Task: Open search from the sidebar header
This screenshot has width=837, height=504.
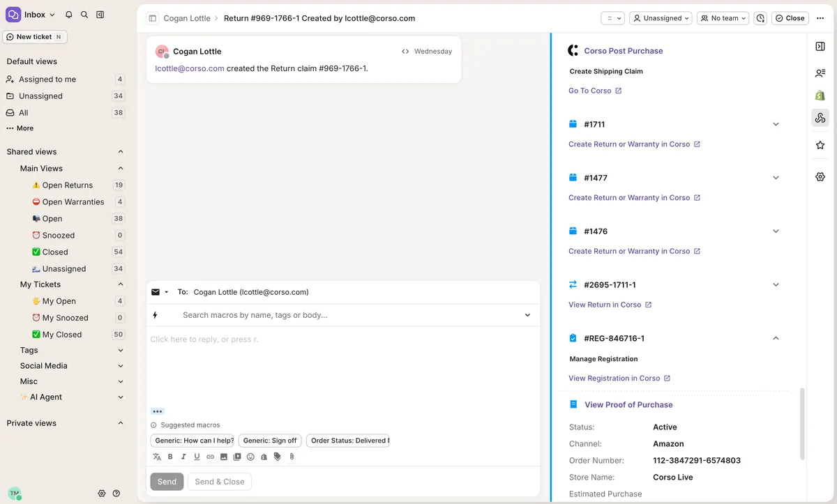Action: 84,15
